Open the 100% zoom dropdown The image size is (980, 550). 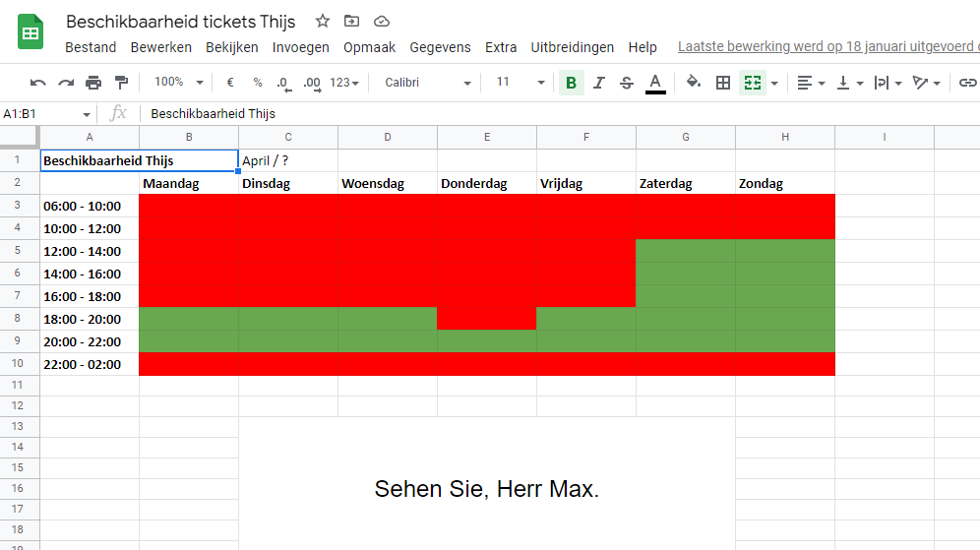178,83
